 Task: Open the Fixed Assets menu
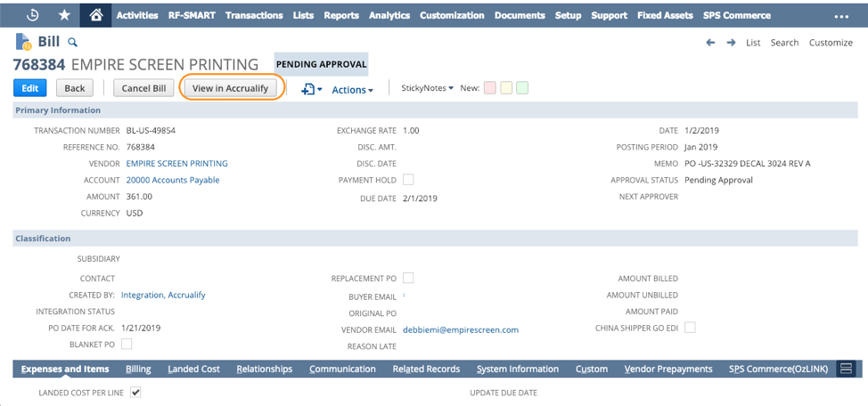click(665, 15)
